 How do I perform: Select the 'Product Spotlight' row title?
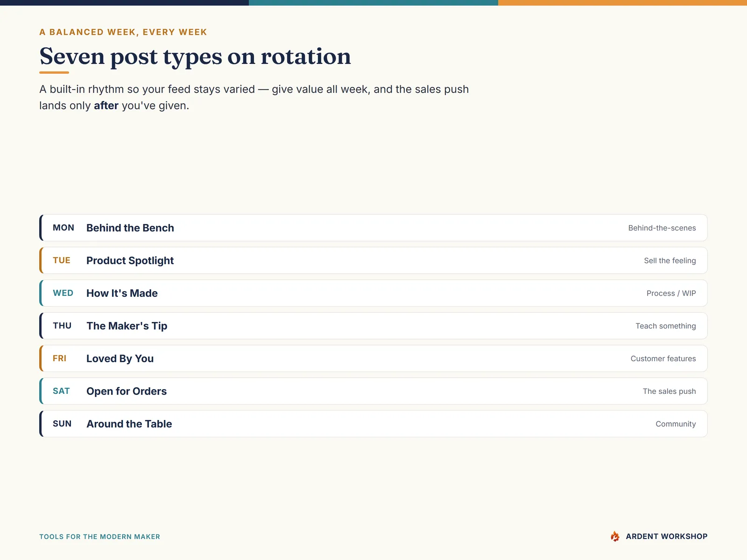[130, 260]
